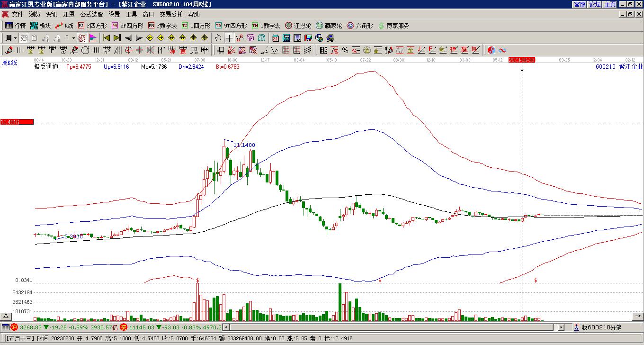Select the red pencil drawing tool
Viewport: 644px width, 345px height.
[x=9, y=50]
